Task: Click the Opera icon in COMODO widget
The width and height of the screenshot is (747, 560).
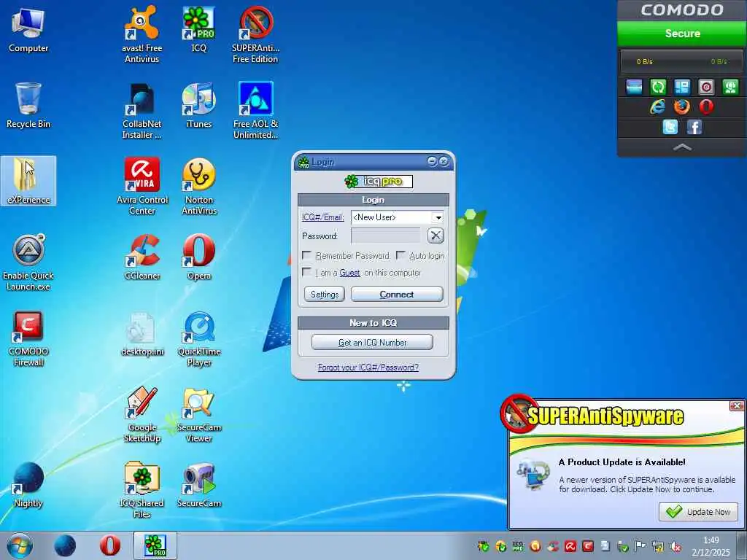Action: (706, 106)
